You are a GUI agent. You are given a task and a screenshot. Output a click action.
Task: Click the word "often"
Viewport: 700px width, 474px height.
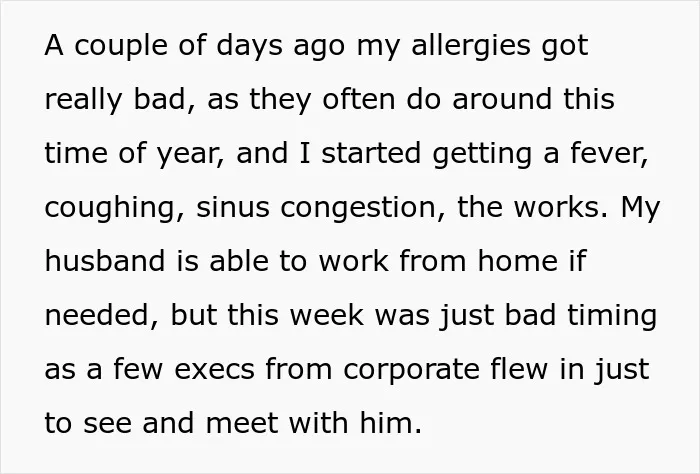pyautogui.click(x=359, y=99)
